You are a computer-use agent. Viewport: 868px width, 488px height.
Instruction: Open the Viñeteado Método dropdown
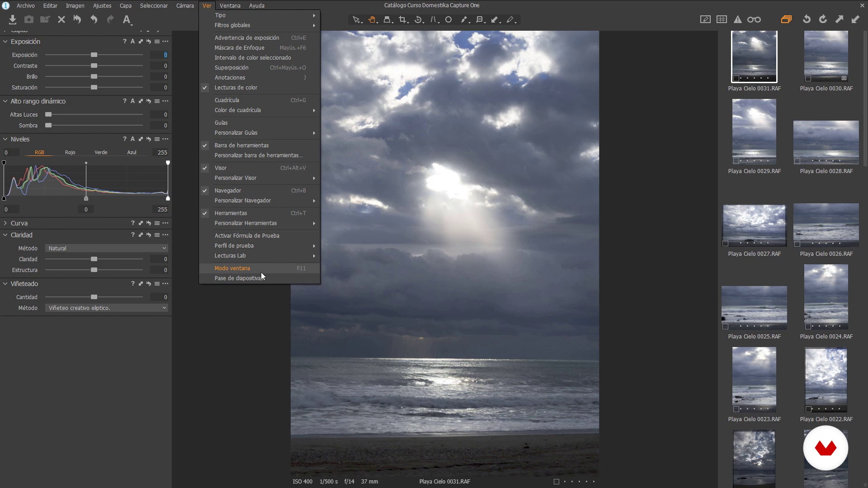pyautogui.click(x=107, y=308)
